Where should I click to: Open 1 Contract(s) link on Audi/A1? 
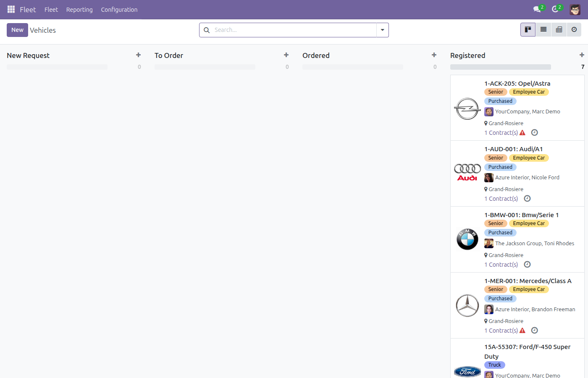(501, 199)
